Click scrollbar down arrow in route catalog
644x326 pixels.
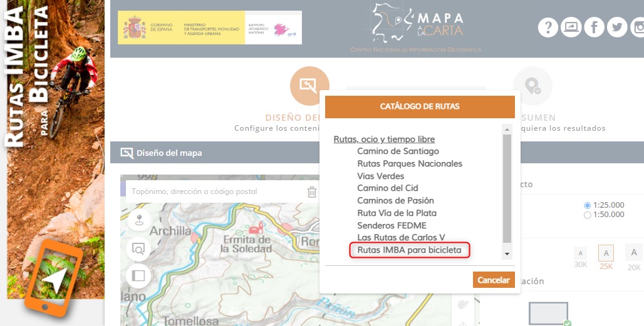pos(507,254)
